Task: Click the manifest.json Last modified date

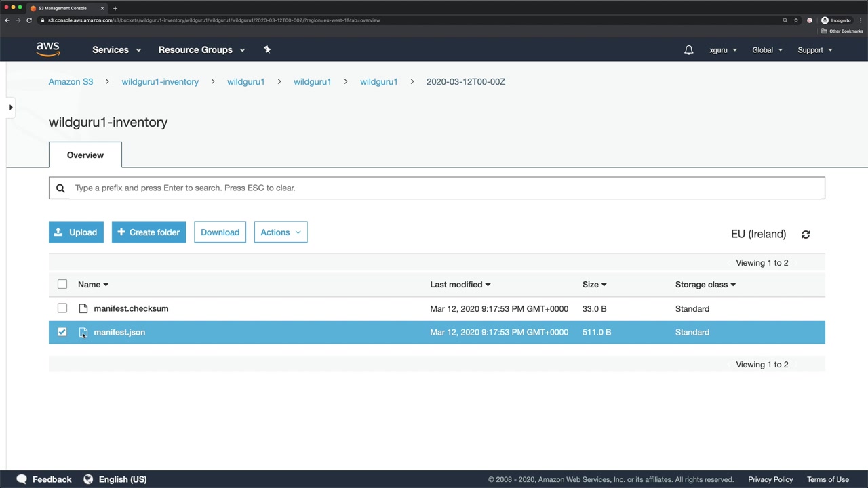Action: (499, 333)
